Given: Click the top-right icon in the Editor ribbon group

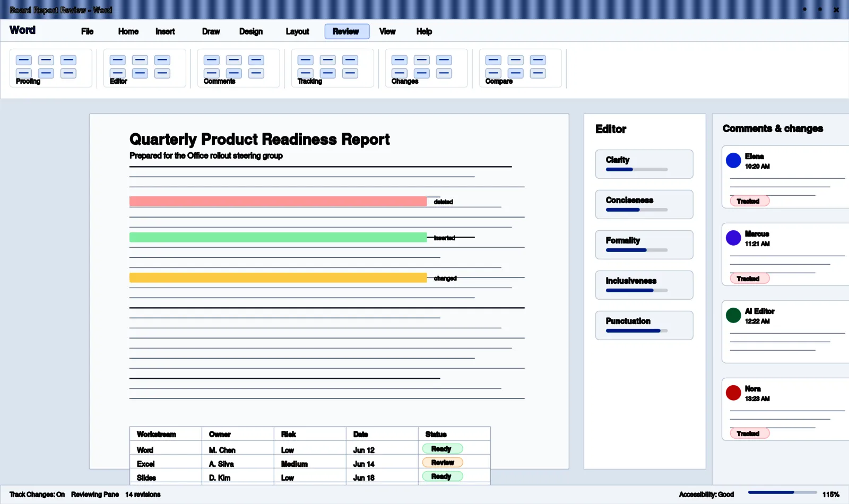Looking at the screenshot, I should point(162,60).
